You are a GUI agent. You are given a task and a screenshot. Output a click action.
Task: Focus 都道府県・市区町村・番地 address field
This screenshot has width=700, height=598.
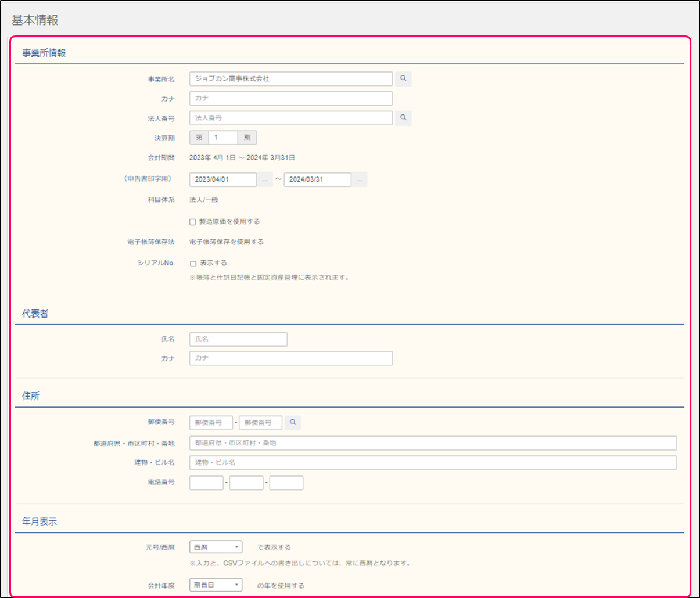pyautogui.click(x=433, y=443)
